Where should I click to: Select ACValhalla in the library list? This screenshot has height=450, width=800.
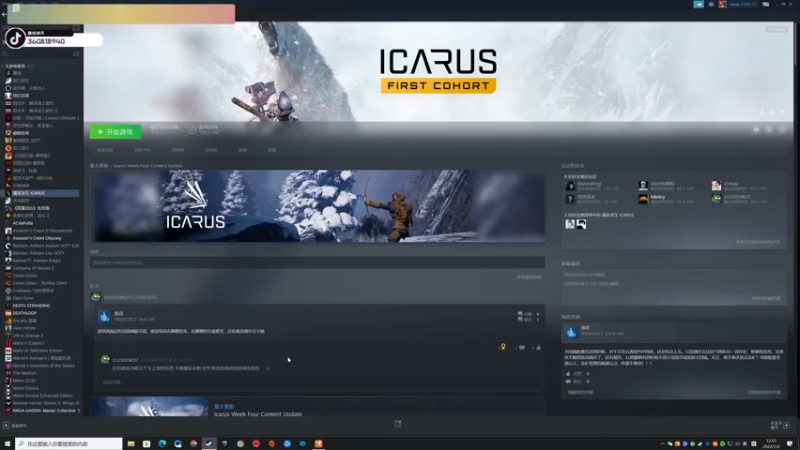pos(22,223)
